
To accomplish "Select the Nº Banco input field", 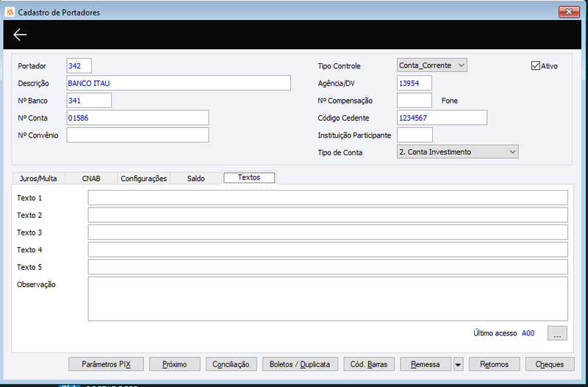I will 89,100.
